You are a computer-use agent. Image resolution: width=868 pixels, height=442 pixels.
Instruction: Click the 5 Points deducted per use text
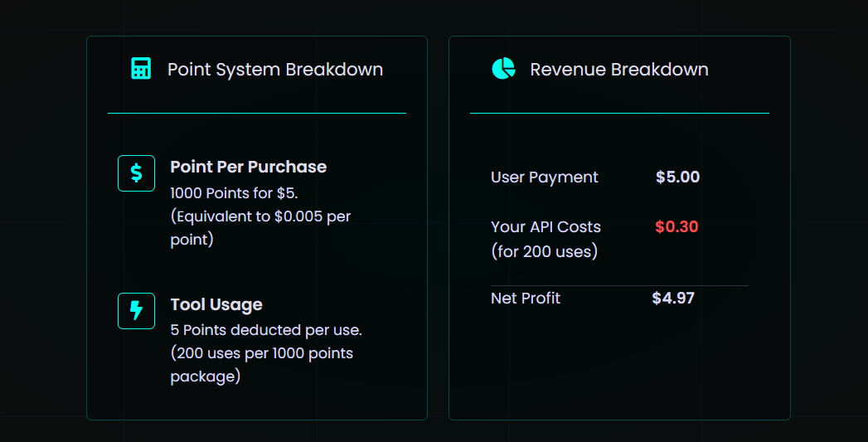coord(266,330)
